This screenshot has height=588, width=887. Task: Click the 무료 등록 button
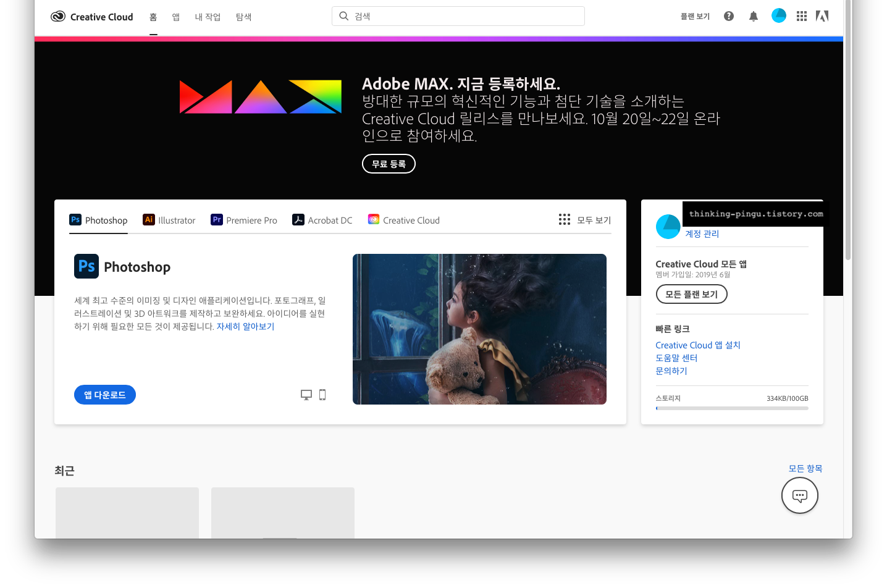pos(389,164)
